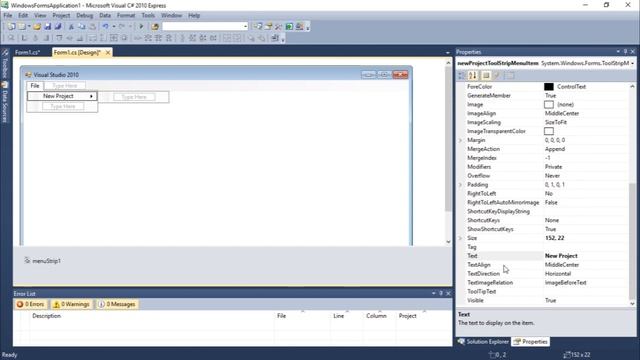Close the Form1.cs [Design] tab

108,53
